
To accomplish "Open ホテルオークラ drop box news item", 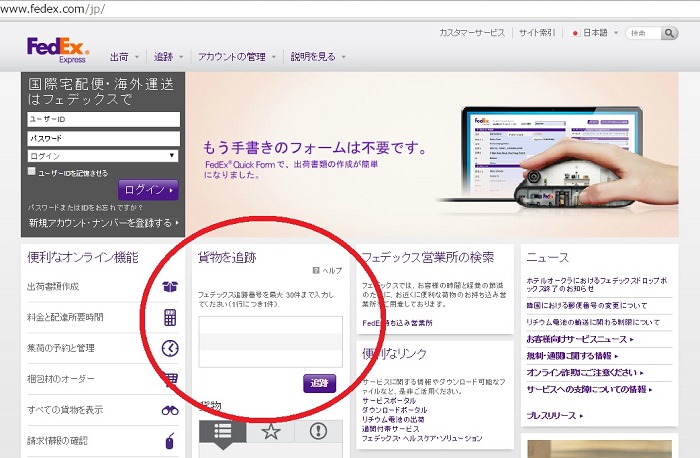I will 597,285.
